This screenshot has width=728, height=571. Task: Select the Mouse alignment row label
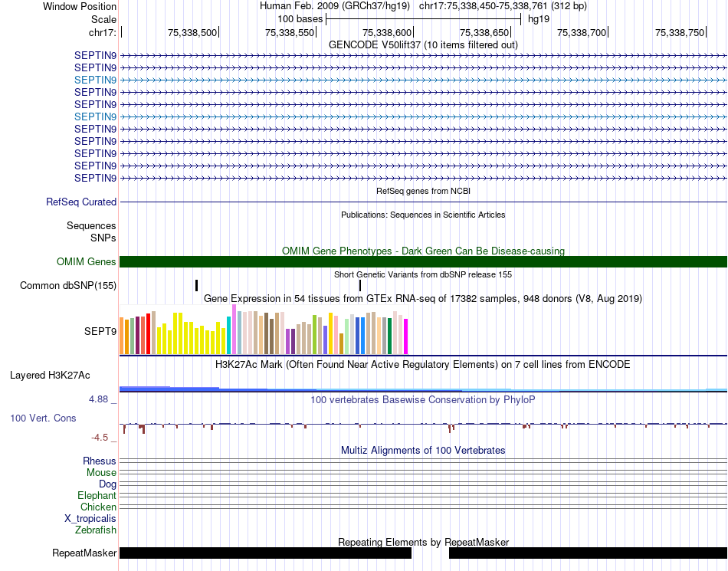[x=101, y=473]
